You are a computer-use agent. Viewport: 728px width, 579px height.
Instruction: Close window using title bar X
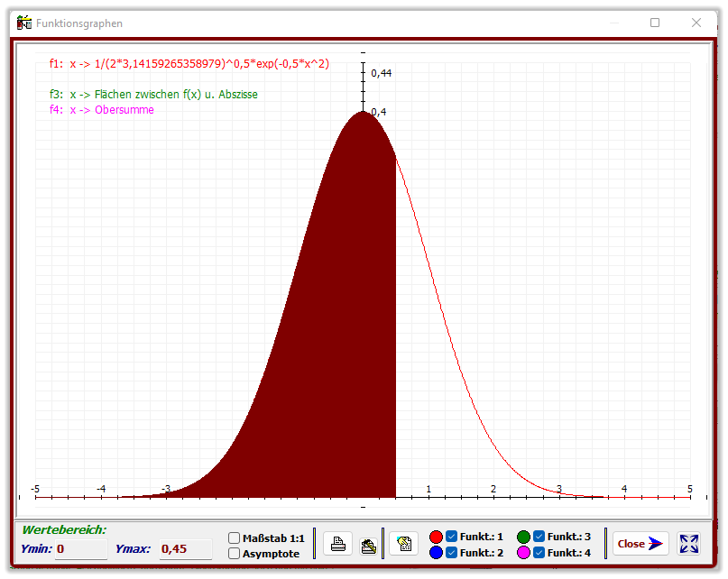(696, 23)
